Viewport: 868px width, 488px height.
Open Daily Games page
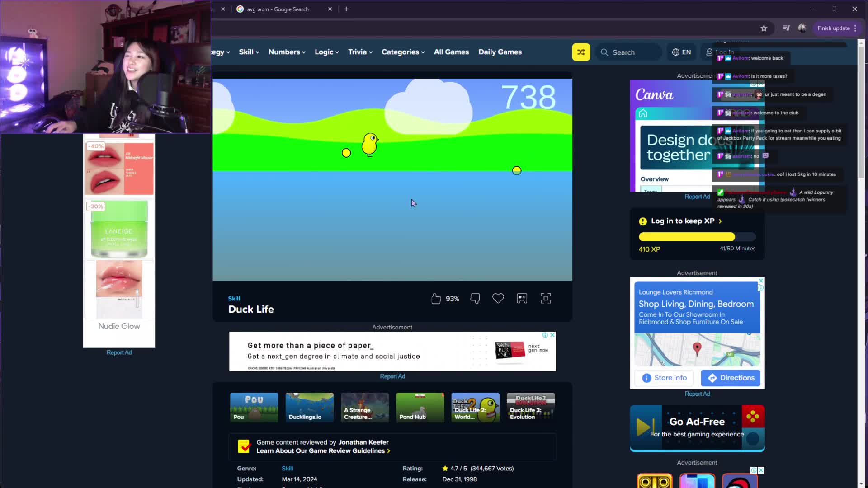500,52
